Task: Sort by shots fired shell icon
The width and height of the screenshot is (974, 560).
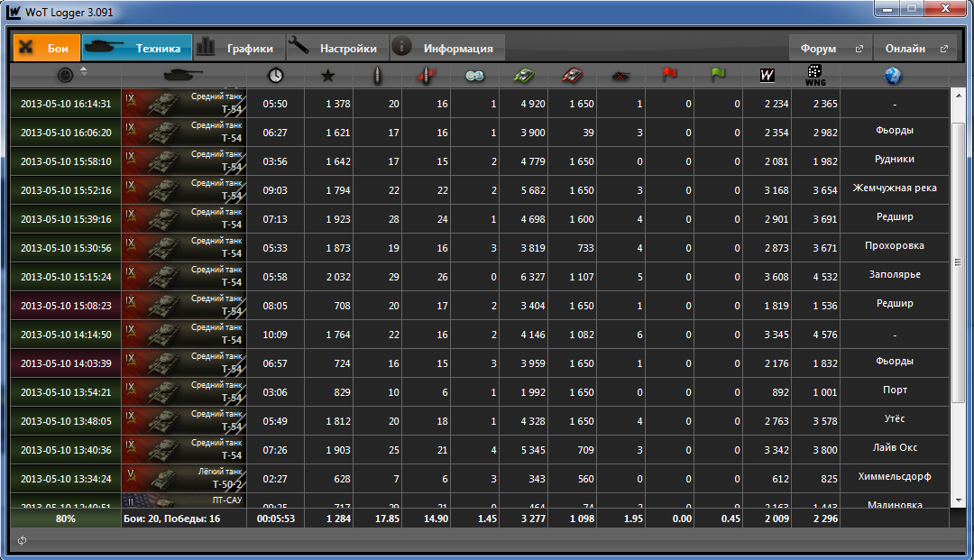Action: 377,76
